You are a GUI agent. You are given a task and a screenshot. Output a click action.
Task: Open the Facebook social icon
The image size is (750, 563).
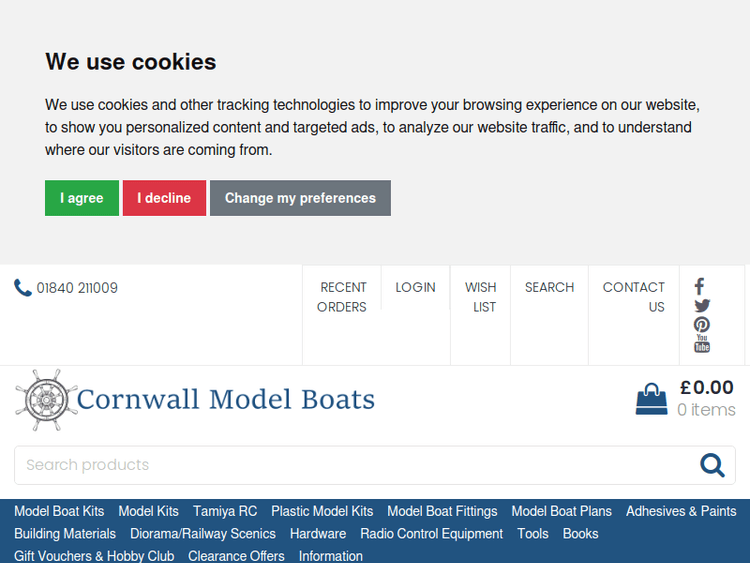[699, 287]
